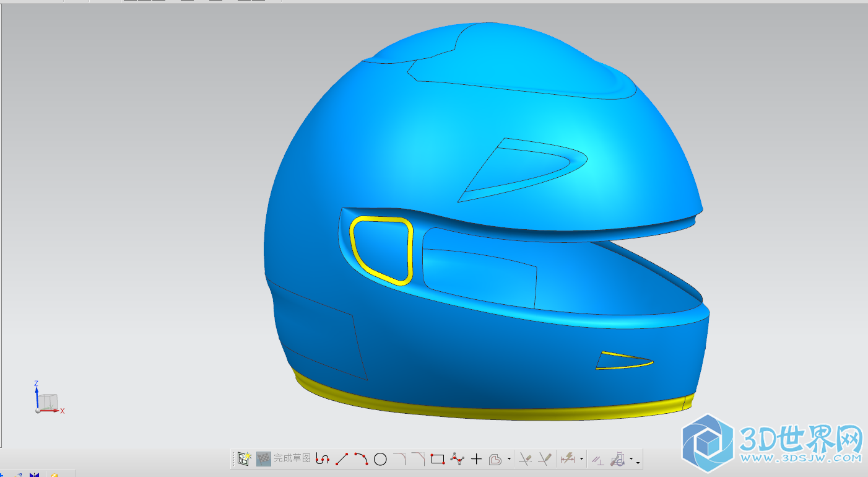Click the Finish Sketch checkered flag icon
Image resolution: width=868 pixels, height=477 pixels.
(264, 459)
